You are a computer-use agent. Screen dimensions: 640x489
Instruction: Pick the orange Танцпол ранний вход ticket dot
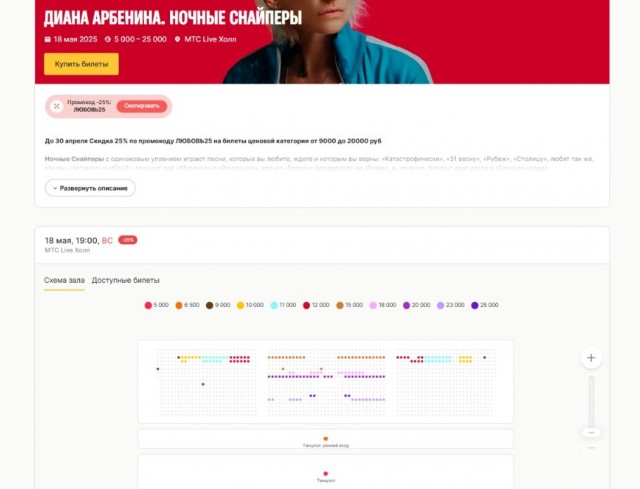pyautogui.click(x=326, y=439)
